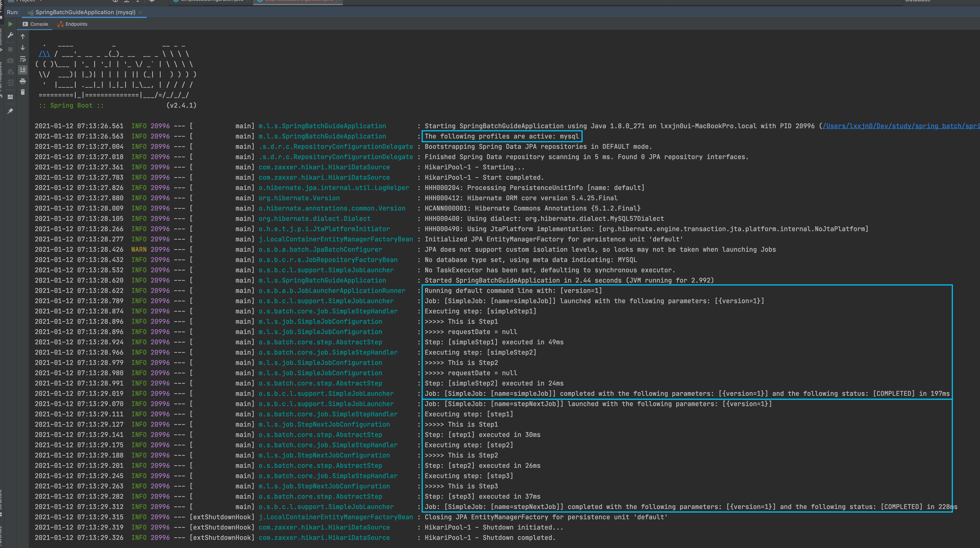The image size is (980, 548).
Task: Click stepNextJob launched log message
Action: coord(598,404)
